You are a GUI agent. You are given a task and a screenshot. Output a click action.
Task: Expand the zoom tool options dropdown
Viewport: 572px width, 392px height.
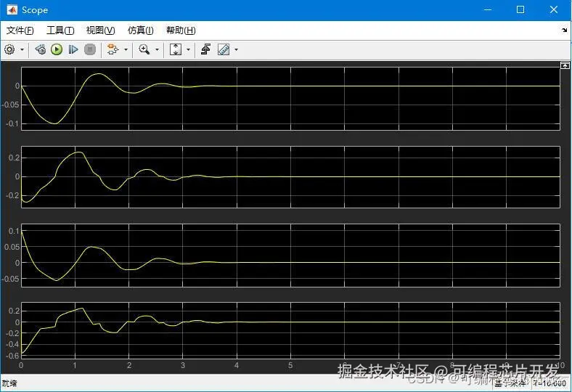coord(158,49)
